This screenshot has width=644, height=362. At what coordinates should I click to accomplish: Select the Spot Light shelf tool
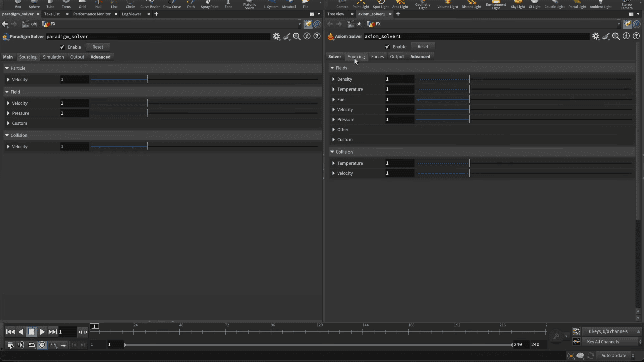click(381, 4)
